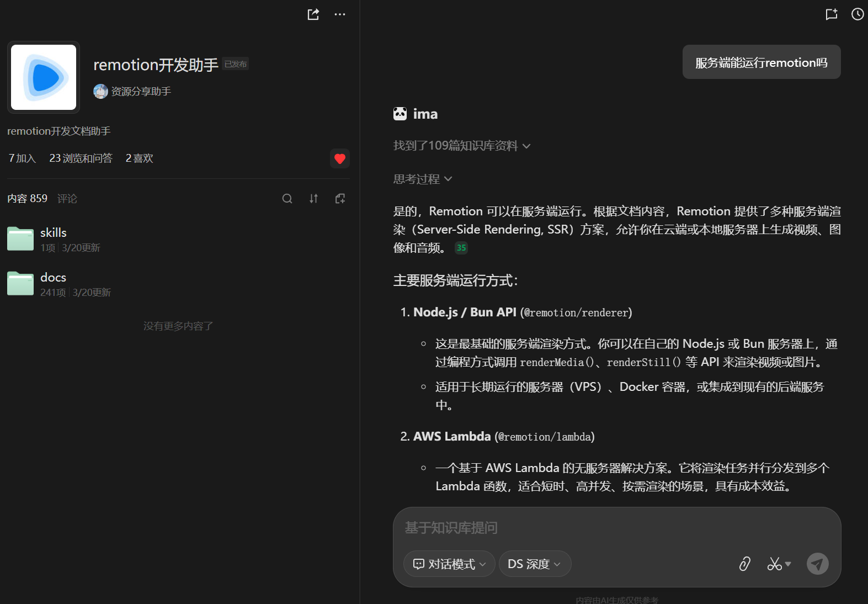
Task: Click the 已发布 status badge
Action: tap(236, 64)
